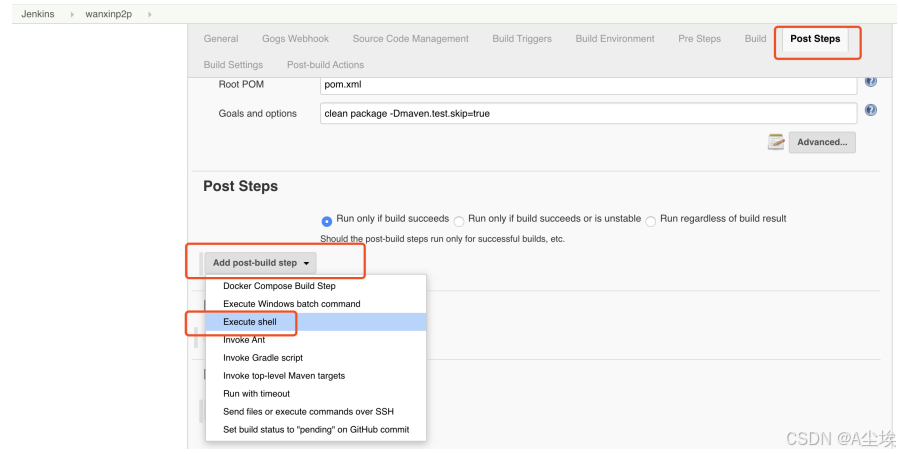Open the wanxinp2p breadcrumb link
The image size is (900, 454).
pyautogui.click(x=108, y=14)
